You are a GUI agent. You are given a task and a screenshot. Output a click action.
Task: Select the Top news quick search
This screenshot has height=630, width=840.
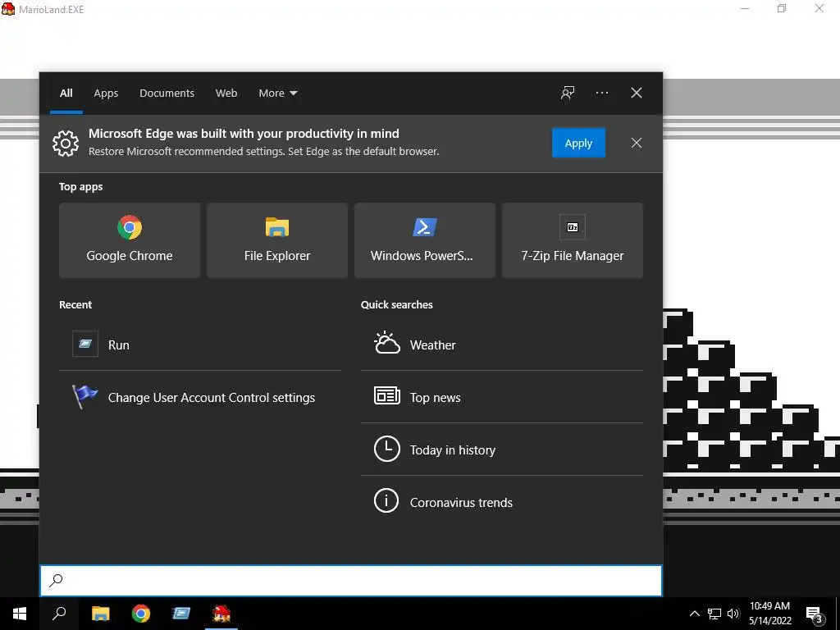501,397
